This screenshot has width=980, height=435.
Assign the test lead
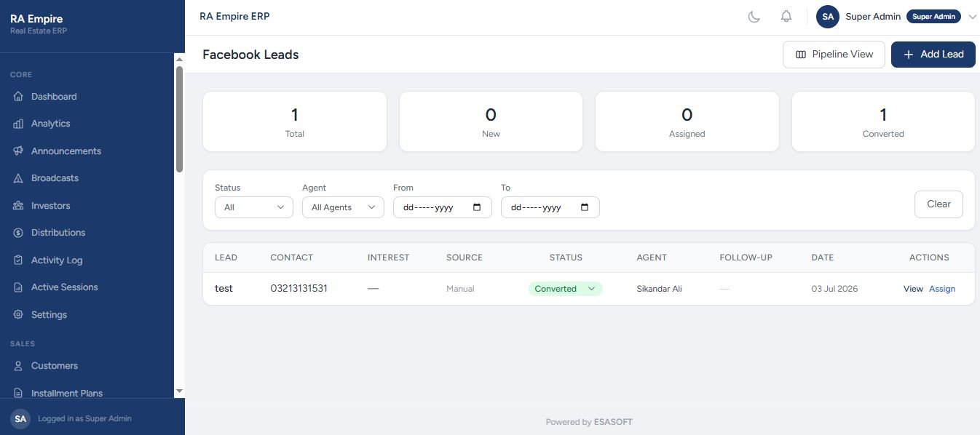(x=942, y=289)
